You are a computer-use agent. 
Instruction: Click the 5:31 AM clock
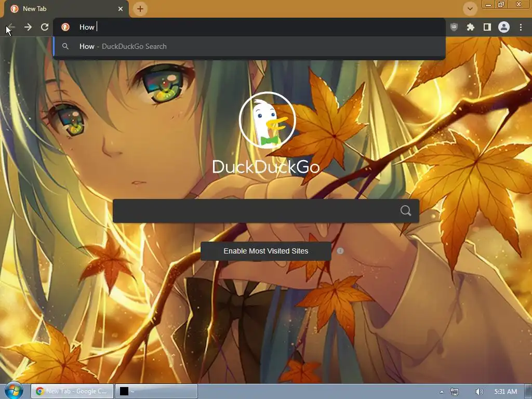[x=506, y=392]
